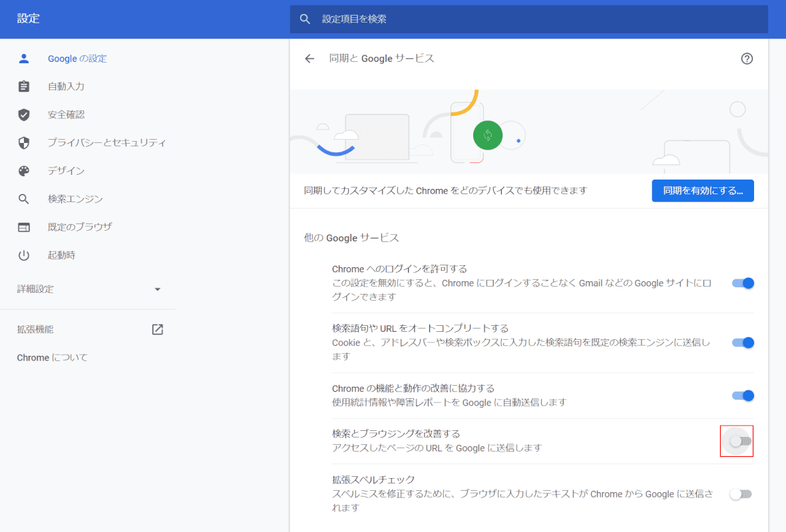Select 既定のブラウザ in the sidebar
The height and width of the screenshot is (532, 786).
(80, 227)
